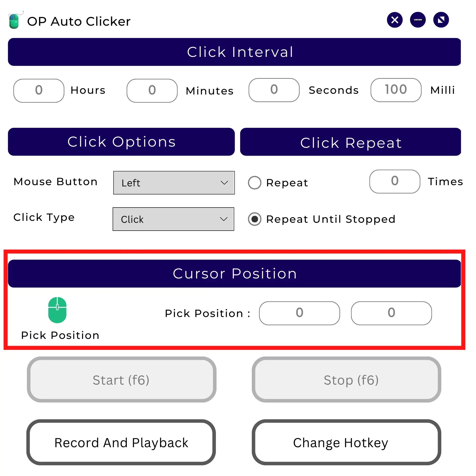Select the Seconds input box

click(x=274, y=90)
